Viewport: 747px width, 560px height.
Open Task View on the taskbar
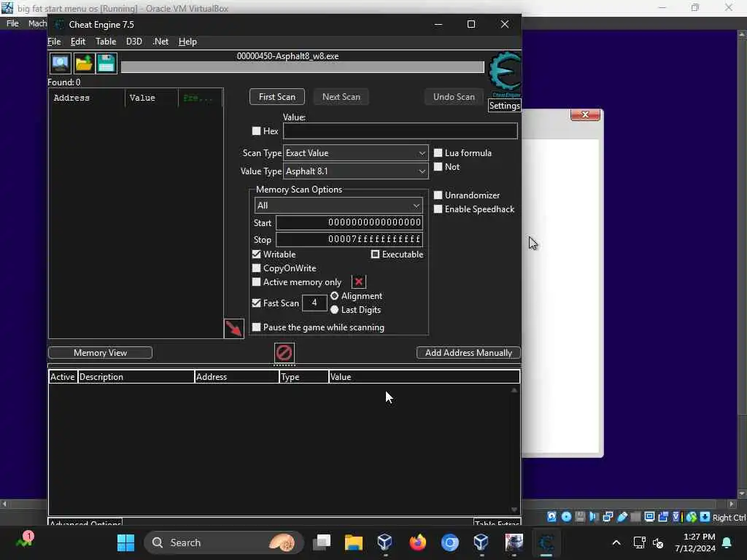[322, 542]
